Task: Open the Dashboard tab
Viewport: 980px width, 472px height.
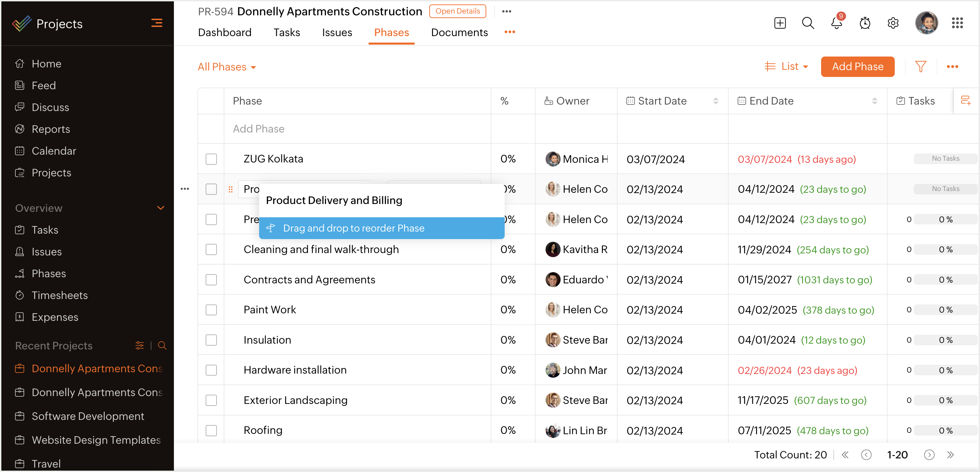Action: tap(224, 33)
